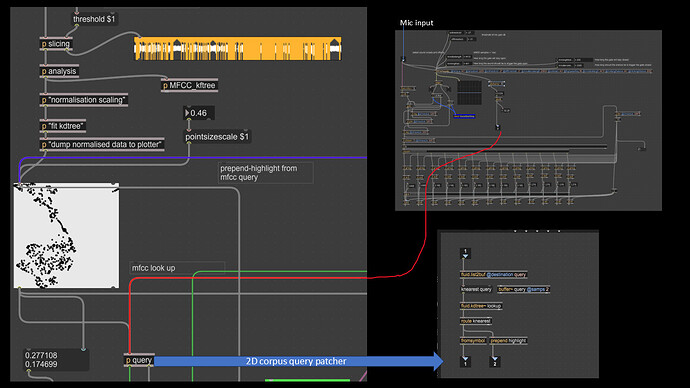690x388 pixels.
Task: Click the inlet 1 object in query patcher
Action: click(x=465, y=253)
